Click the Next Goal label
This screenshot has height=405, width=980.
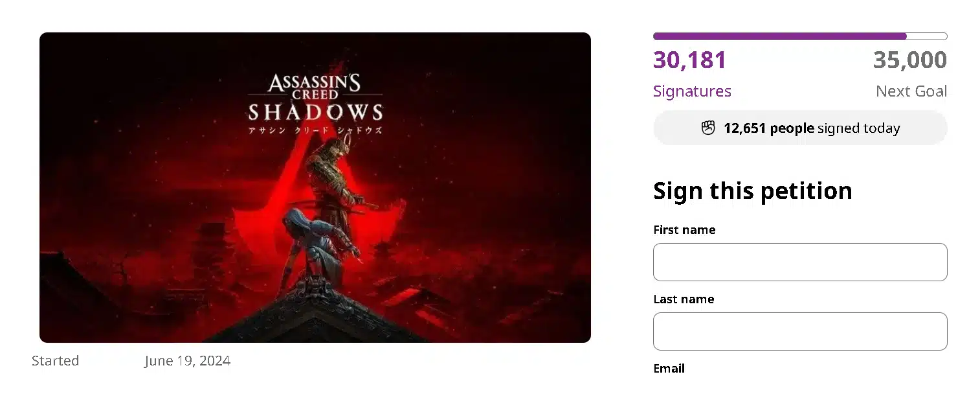click(911, 91)
